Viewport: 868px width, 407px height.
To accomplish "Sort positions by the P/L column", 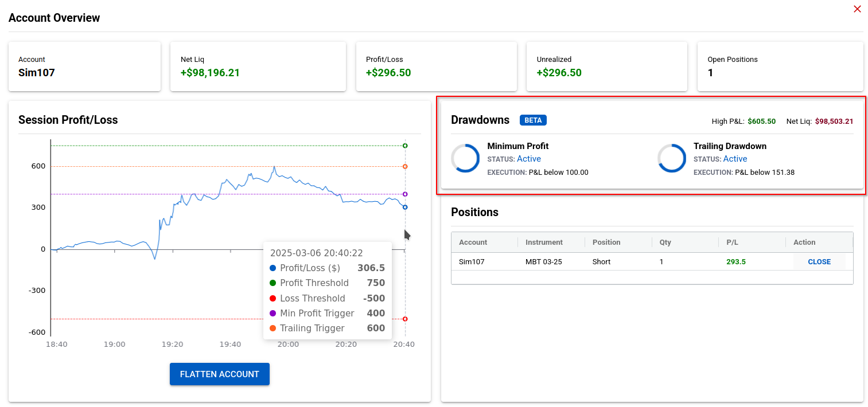I will 732,242.
